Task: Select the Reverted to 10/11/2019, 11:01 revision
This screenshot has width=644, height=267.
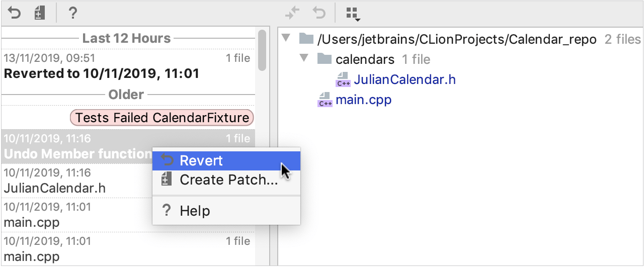Action: (101, 74)
